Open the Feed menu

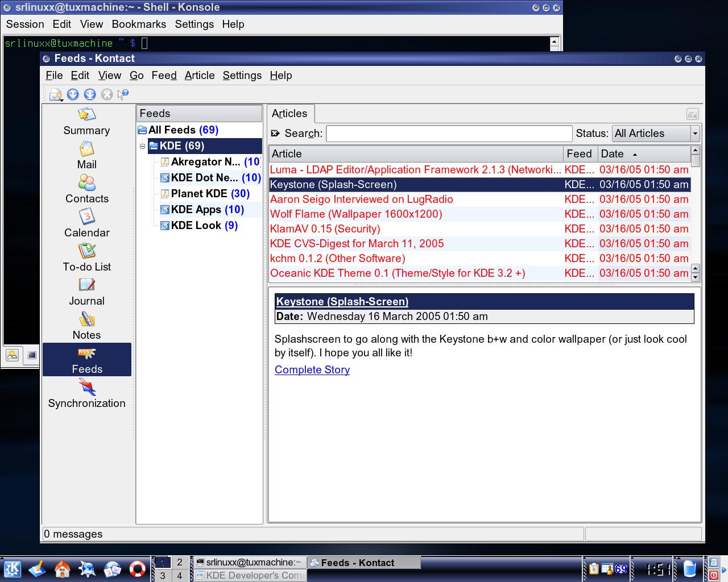pos(164,76)
